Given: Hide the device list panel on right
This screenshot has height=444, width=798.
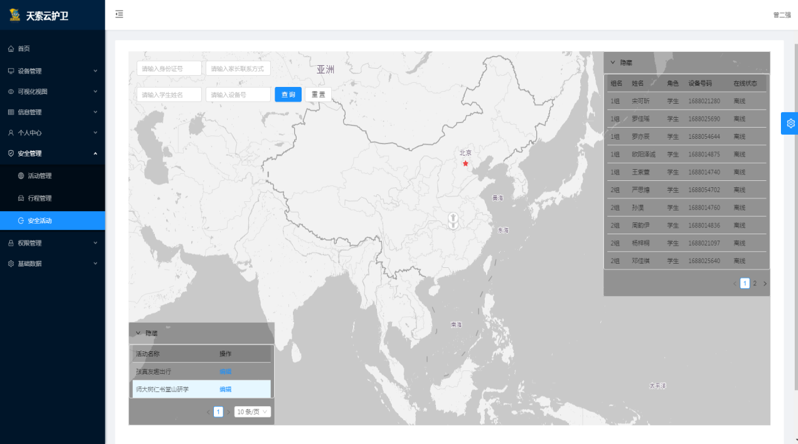Looking at the screenshot, I should 613,62.
